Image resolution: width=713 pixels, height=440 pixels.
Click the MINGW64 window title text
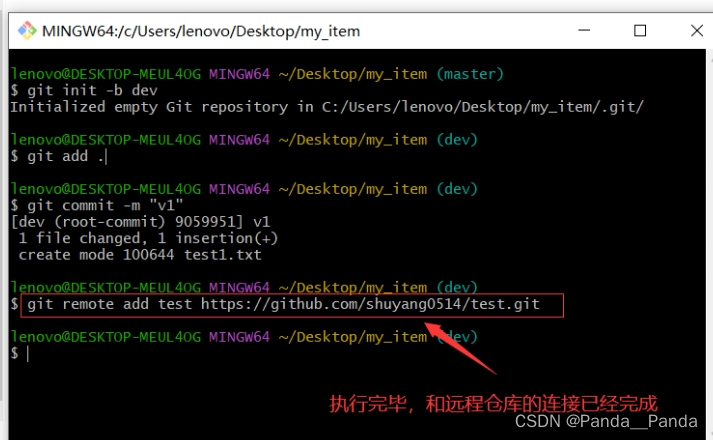(201, 31)
